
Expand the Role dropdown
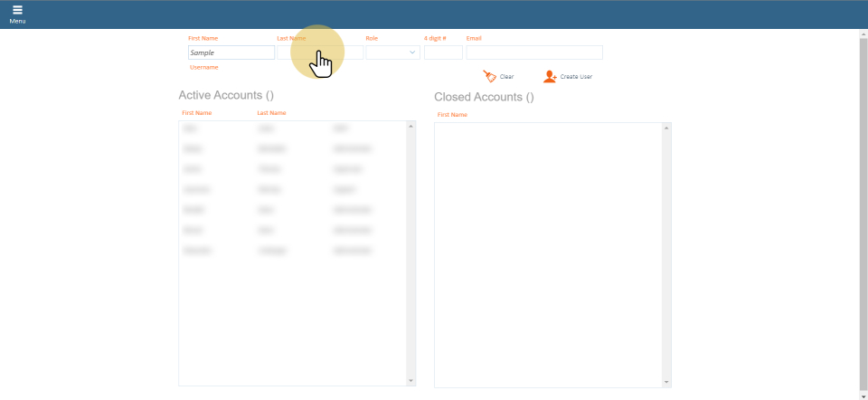[x=392, y=52]
